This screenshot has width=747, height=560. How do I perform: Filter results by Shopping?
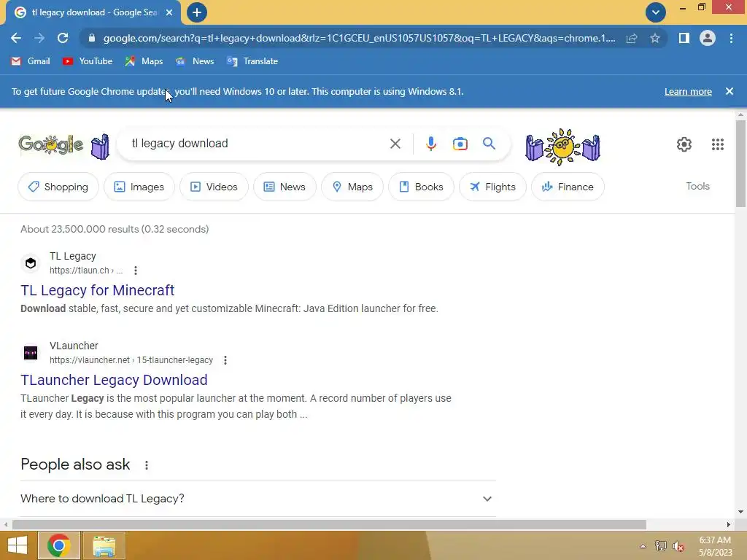[58, 187]
